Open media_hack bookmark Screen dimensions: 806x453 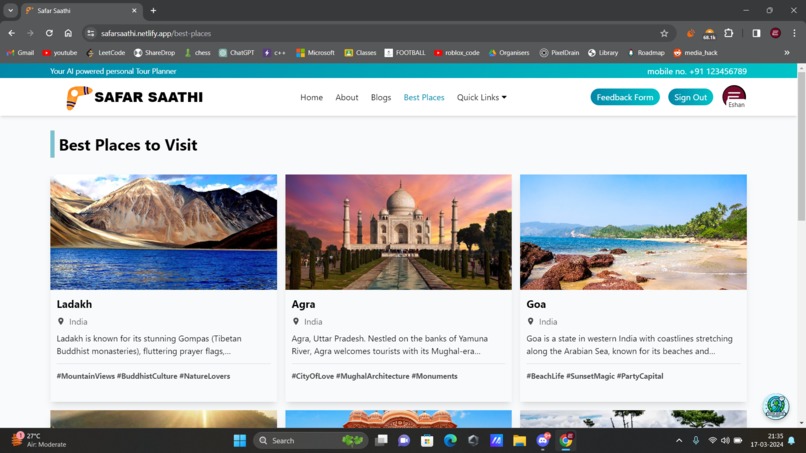[x=695, y=52]
